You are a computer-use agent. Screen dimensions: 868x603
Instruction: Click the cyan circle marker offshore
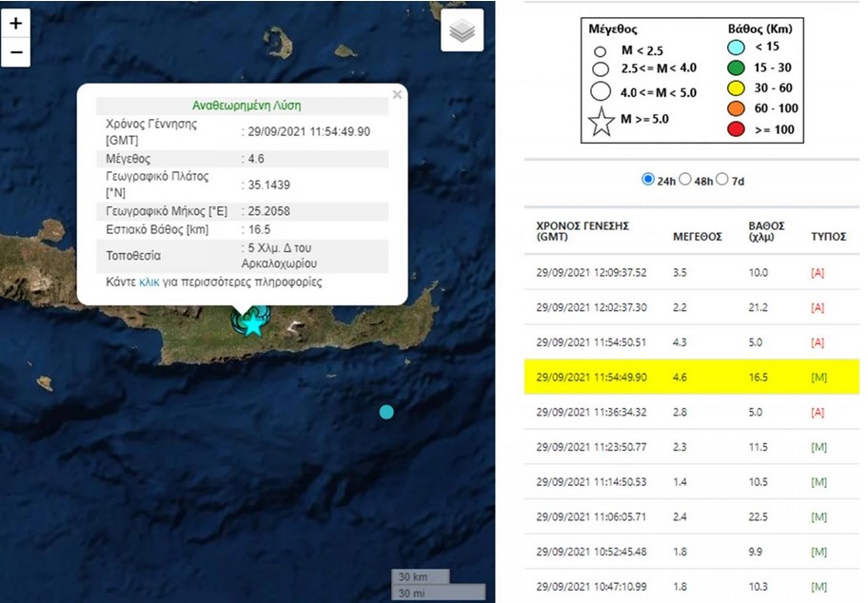(386, 412)
